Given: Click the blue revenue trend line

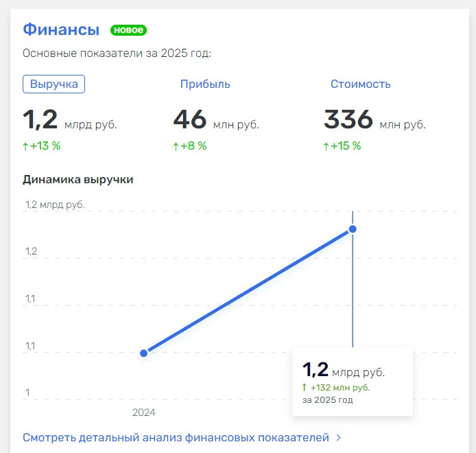Looking at the screenshot, I should tap(247, 292).
